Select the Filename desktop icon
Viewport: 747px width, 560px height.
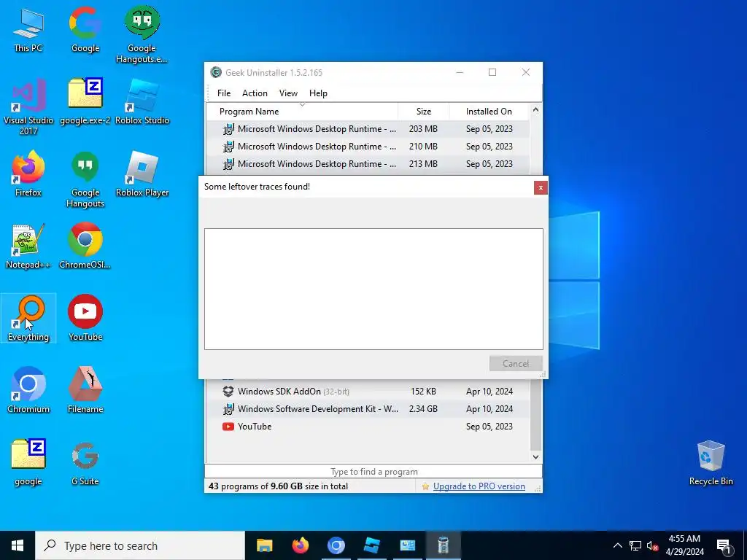point(85,391)
